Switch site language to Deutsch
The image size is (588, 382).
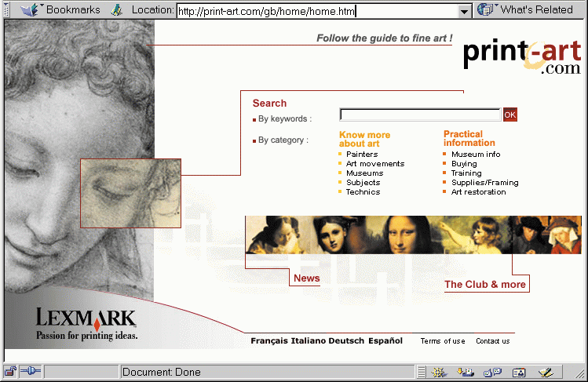346,340
